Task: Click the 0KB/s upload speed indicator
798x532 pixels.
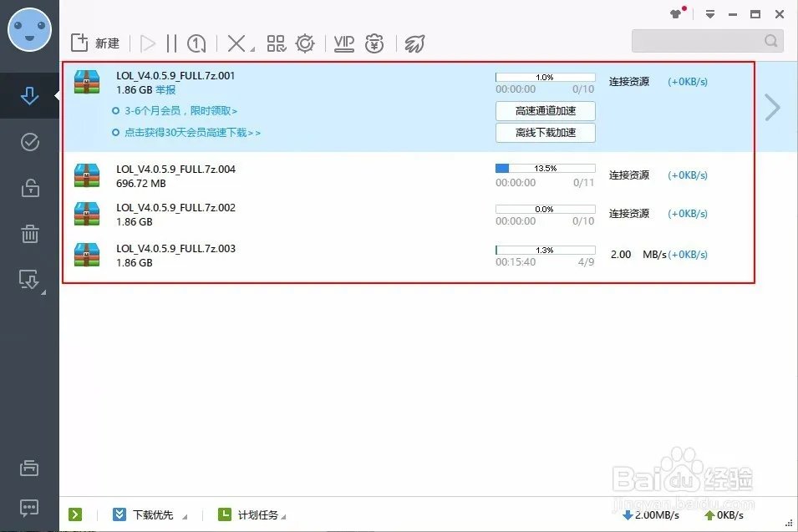Action: [724, 515]
